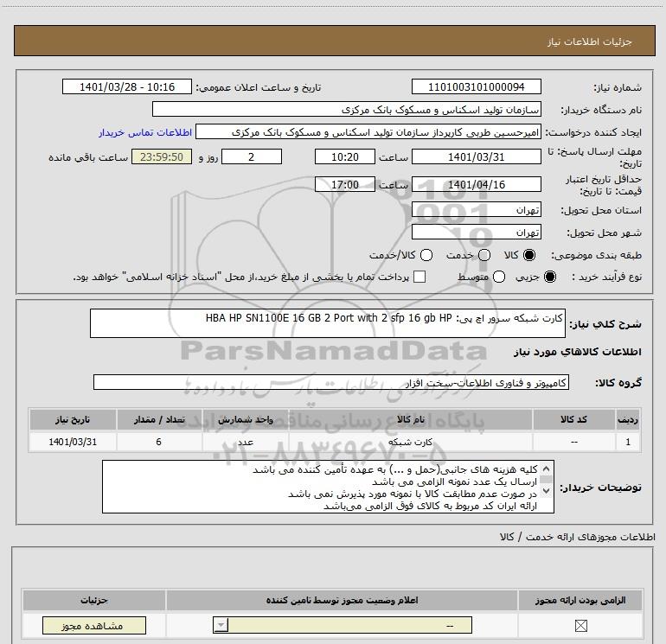The image size is (666, 644).
Task: Click the نام کالا column header
Action: pos(410,420)
